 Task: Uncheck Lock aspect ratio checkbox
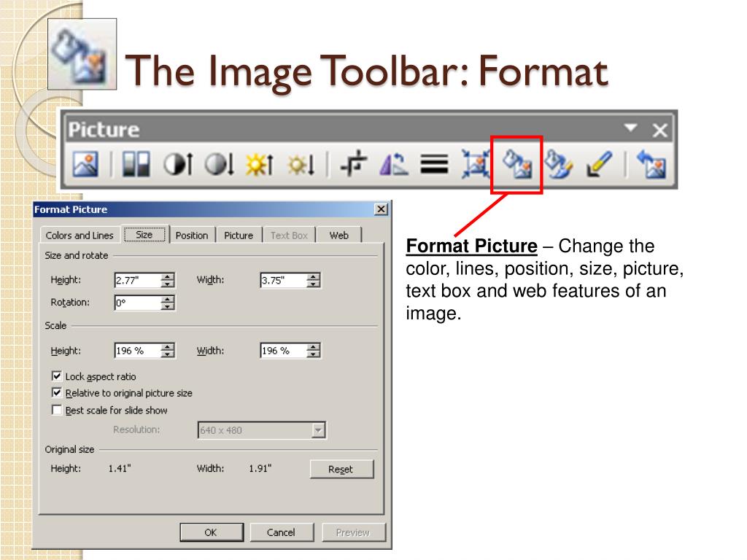pyautogui.click(x=57, y=376)
